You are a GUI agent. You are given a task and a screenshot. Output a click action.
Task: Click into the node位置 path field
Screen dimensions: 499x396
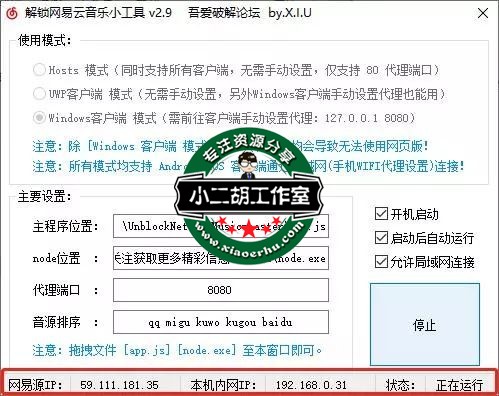[221, 258]
